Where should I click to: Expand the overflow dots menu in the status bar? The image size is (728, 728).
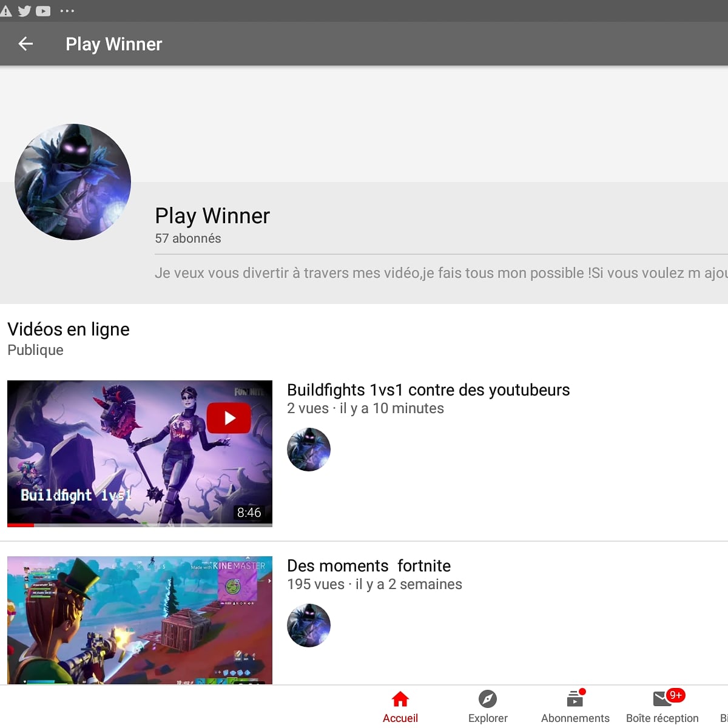click(x=67, y=10)
